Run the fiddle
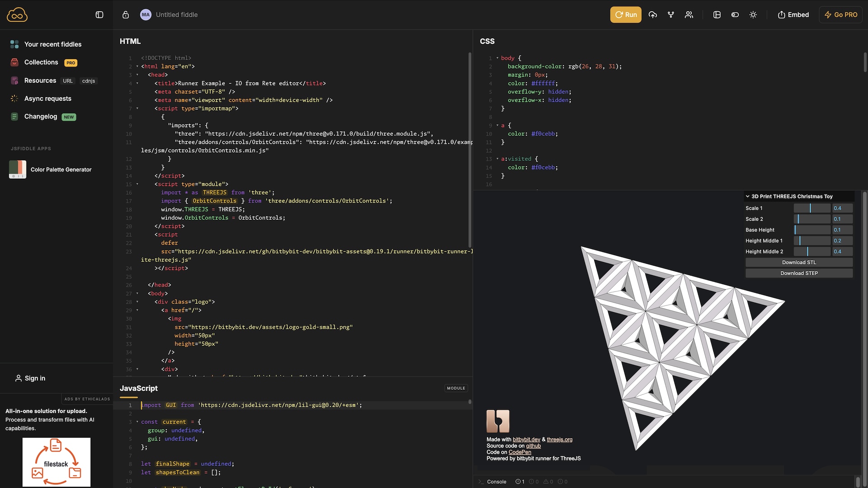The width and height of the screenshot is (868, 488). 626,14
